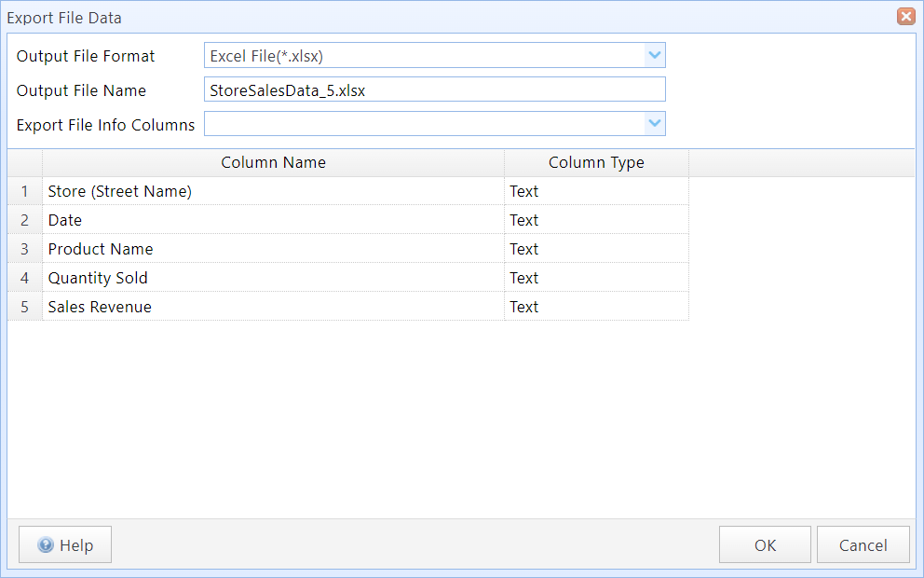Select the Quantity Sold column cell
The height and width of the screenshot is (578, 924).
(x=274, y=278)
